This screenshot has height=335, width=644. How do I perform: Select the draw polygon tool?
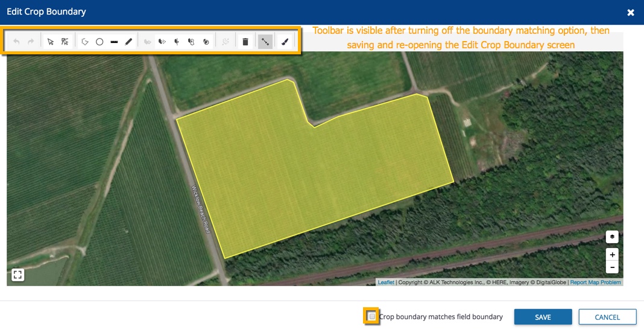85,42
